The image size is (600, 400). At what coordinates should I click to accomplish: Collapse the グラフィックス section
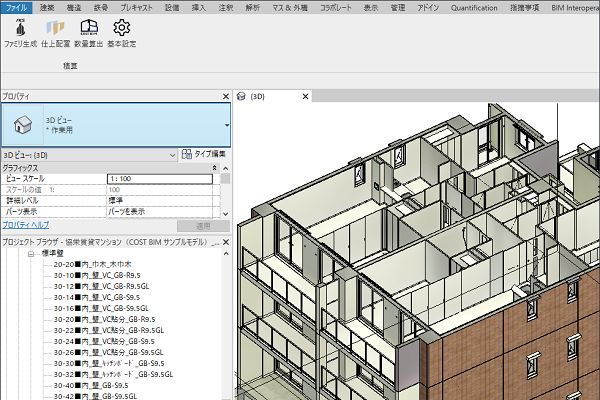tap(214, 168)
